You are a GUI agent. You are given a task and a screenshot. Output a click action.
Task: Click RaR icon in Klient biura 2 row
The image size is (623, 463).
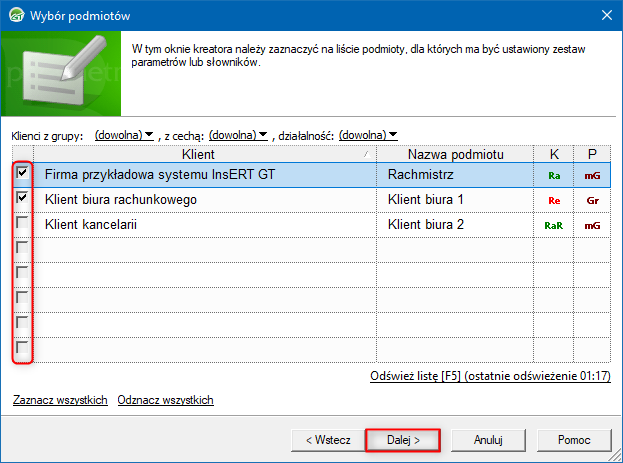(553, 226)
